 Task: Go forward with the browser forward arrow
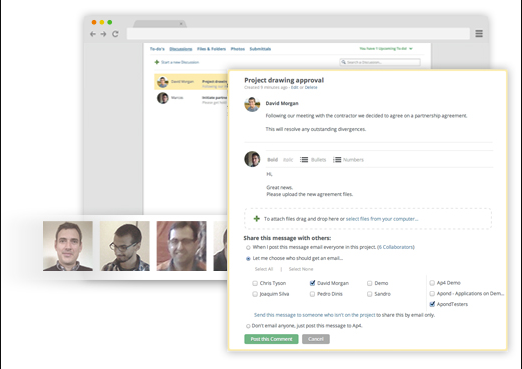103,34
